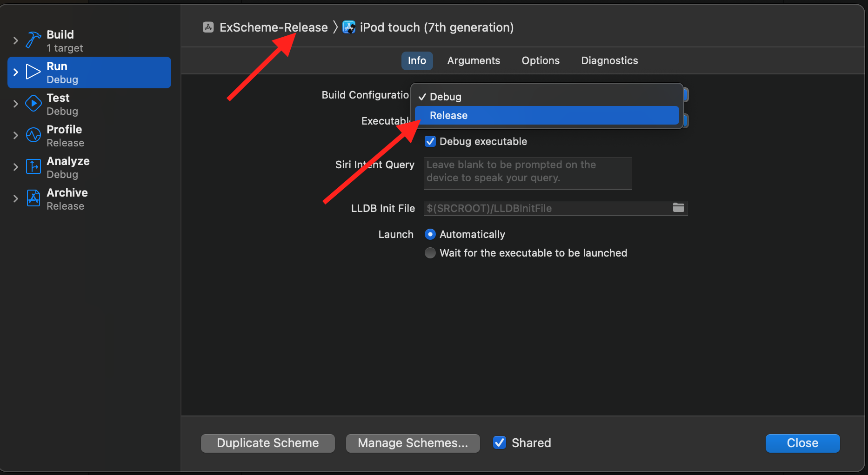
Task: Click the Analyze action icon
Action: pos(33,166)
